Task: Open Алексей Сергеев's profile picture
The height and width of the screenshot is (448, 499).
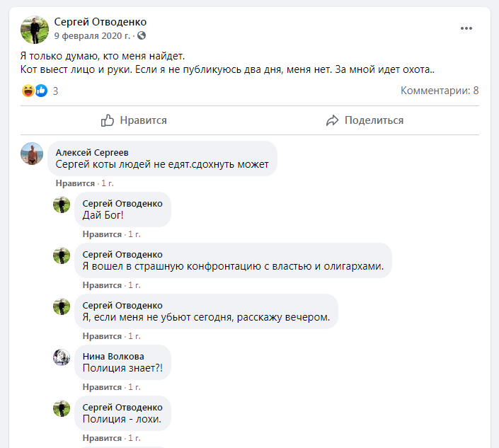Action: coord(32,154)
